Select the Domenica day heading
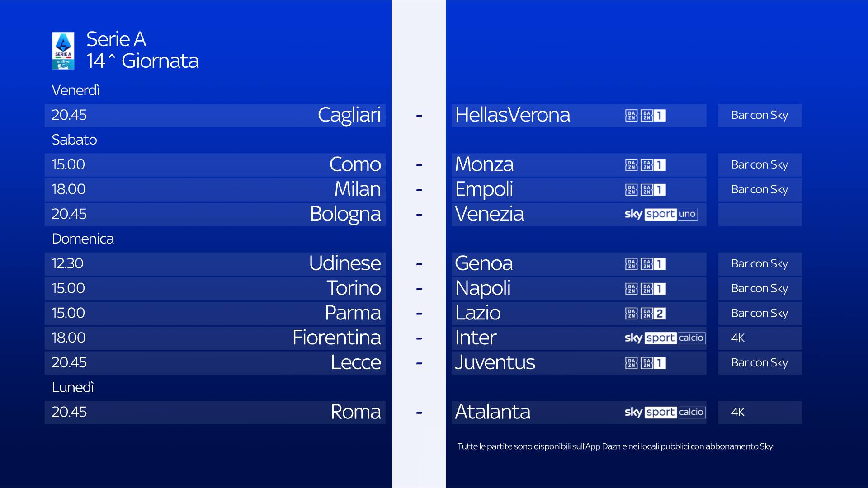Viewport: 868px width, 488px height. coord(83,239)
